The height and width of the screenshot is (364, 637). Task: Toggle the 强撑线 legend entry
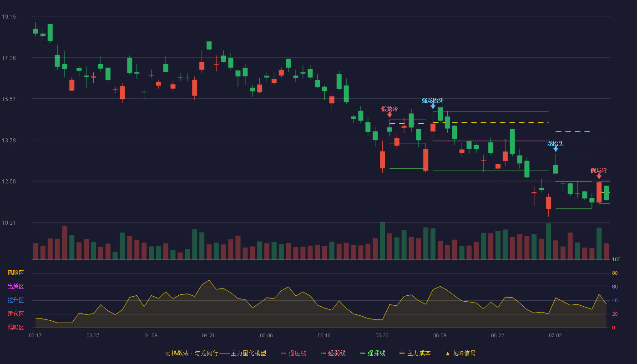(373, 353)
